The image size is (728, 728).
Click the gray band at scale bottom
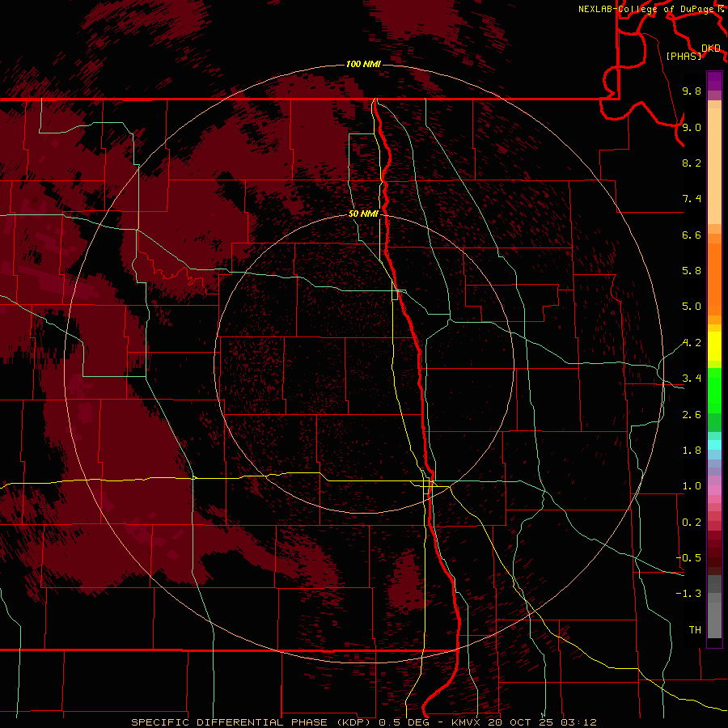pos(714,607)
